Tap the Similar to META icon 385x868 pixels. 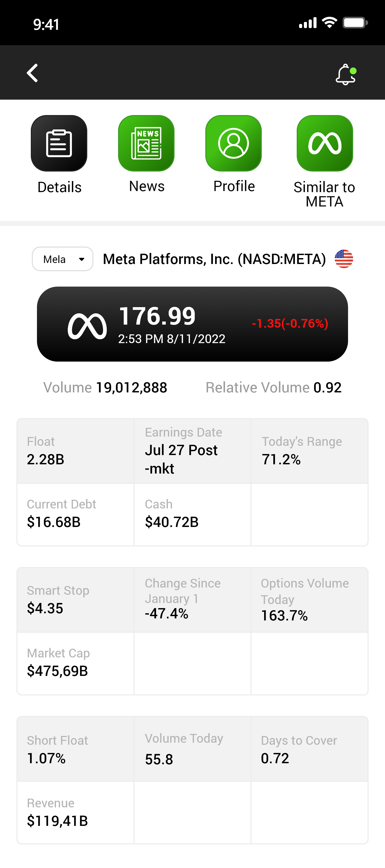(x=325, y=143)
